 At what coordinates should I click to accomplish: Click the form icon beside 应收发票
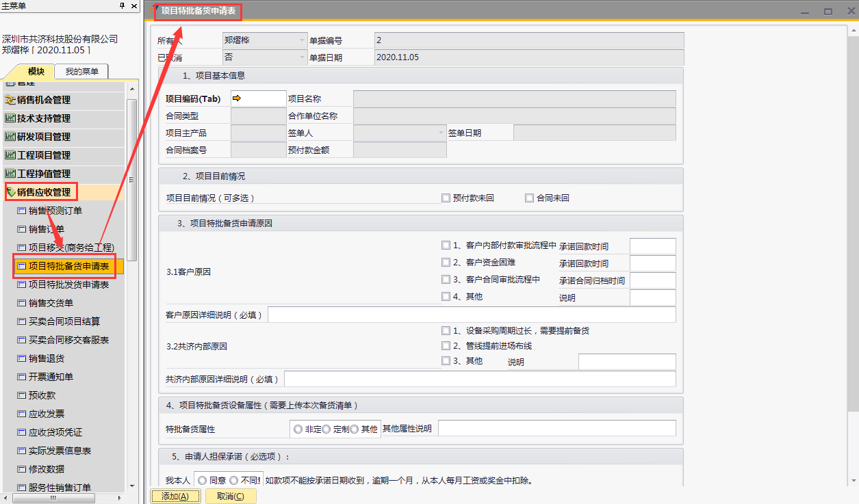21,414
